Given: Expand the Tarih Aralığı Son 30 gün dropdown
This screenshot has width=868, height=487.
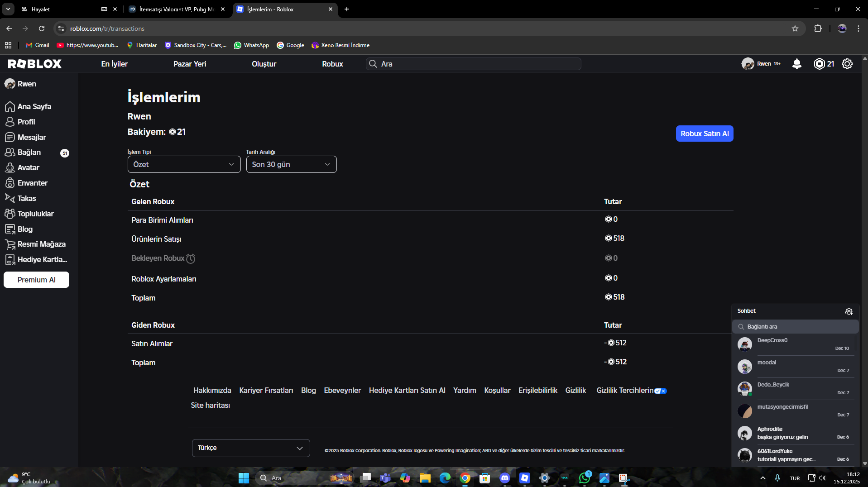Looking at the screenshot, I should tap(291, 164).
